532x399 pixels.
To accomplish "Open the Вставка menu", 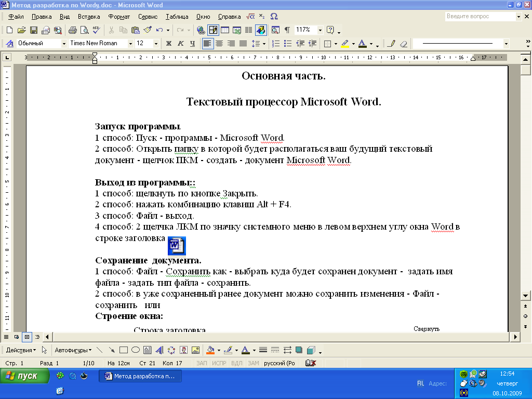I will click(89, 17).
